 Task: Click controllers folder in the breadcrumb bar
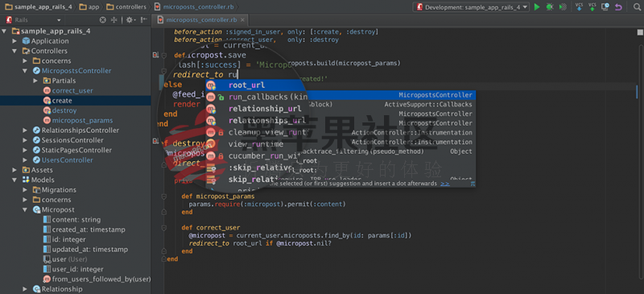coord(126,7)
